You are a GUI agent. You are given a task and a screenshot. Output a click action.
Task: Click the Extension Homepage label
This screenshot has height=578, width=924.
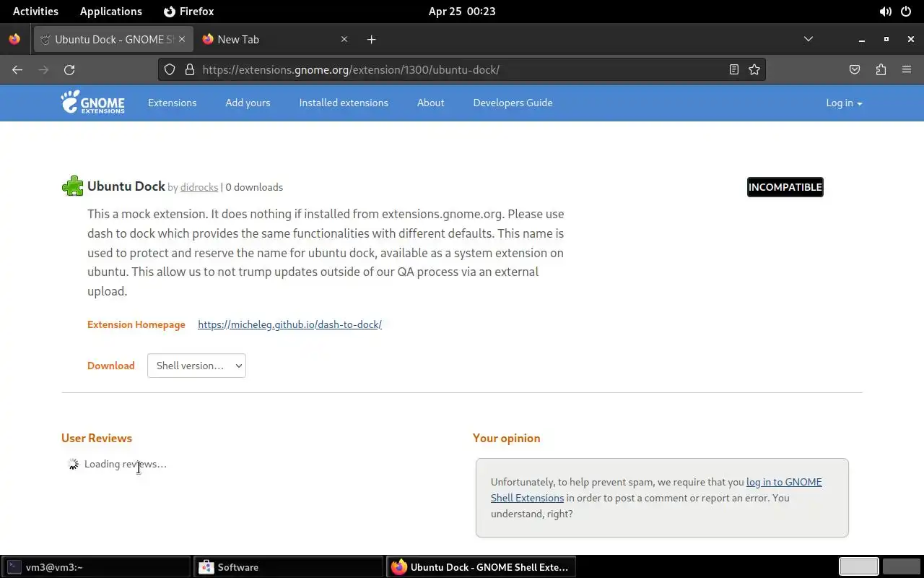136,324
